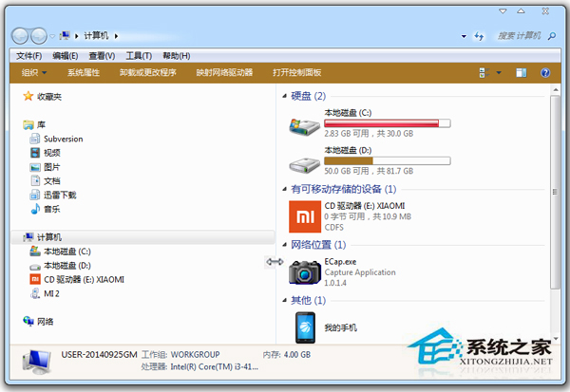Screen dimensions: 570x392
Task: Select the 我的手机 label
Action: [341, 327]
